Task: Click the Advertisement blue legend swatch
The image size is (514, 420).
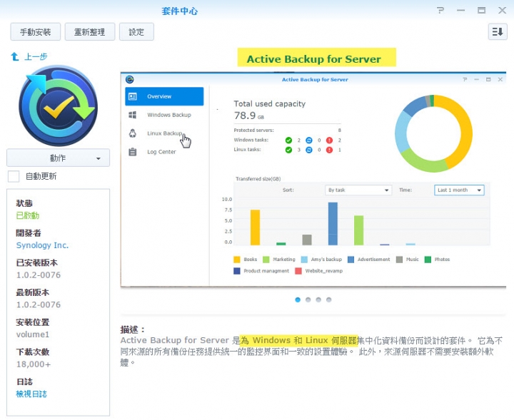Action: (x=351, y=260)
